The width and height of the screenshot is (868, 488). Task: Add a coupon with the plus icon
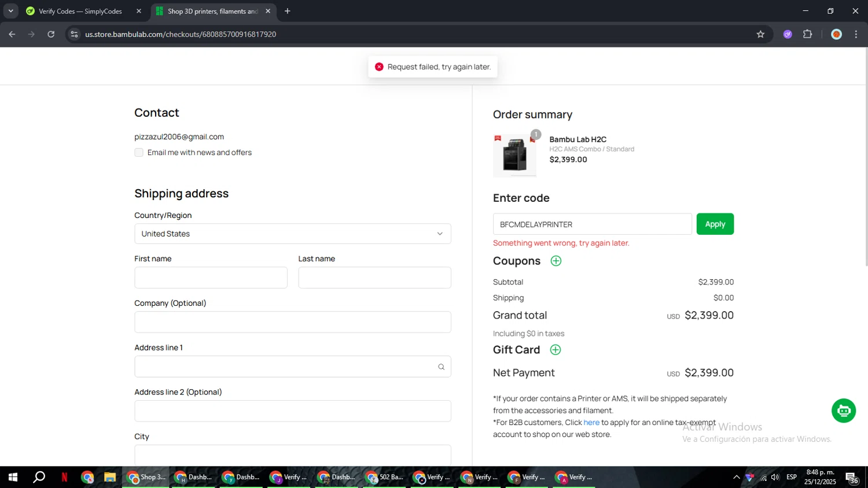coord(556,261)
